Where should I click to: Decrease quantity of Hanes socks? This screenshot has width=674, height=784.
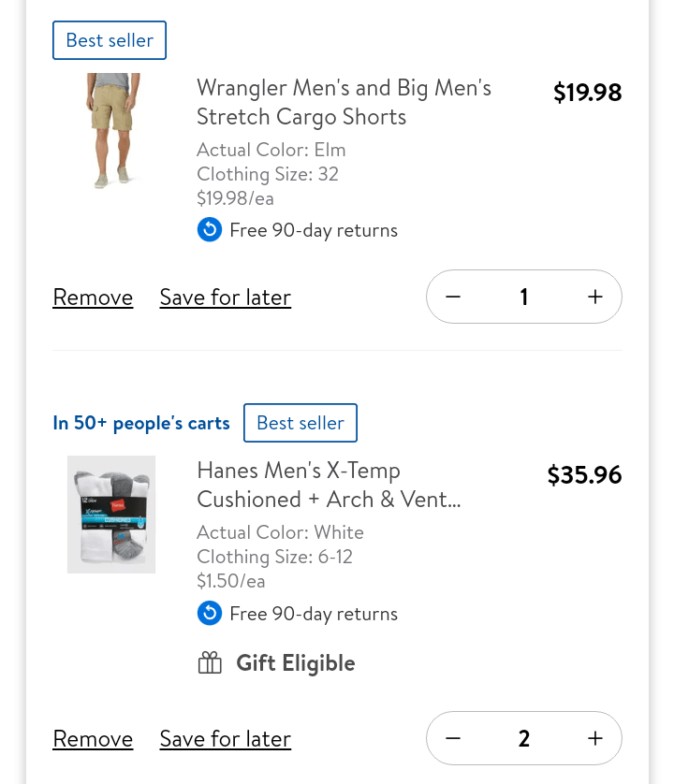pos(453,739)
